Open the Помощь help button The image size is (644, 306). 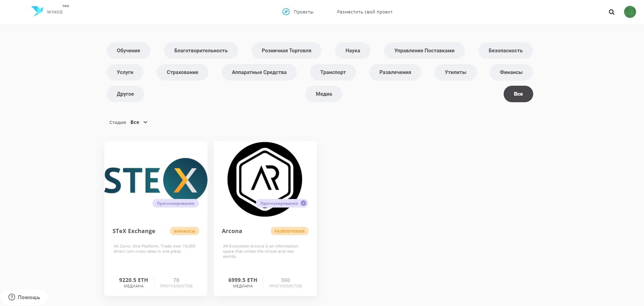click(x=24, y=297)
